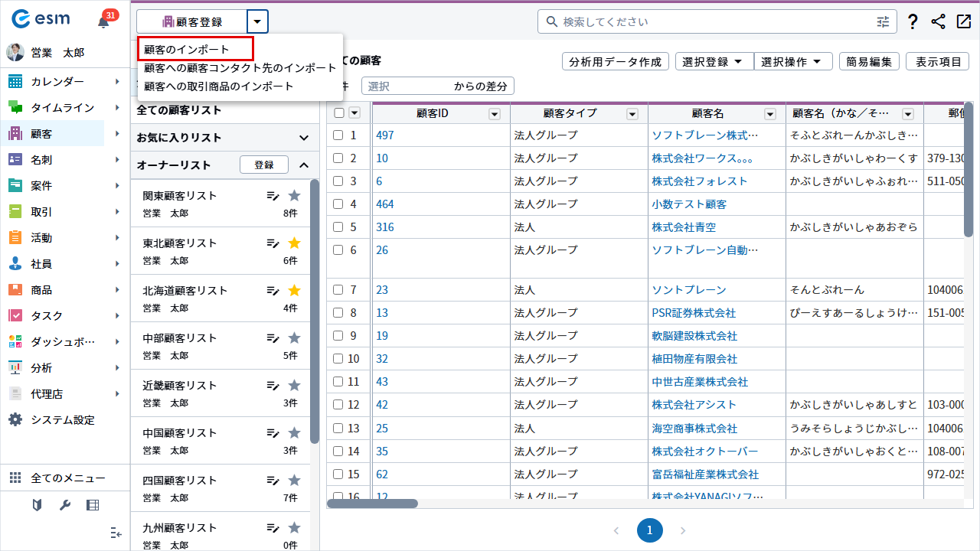Click the 分析用データ作成 button
Viewport: 980px width, 551px height.
tap(615, 62)
